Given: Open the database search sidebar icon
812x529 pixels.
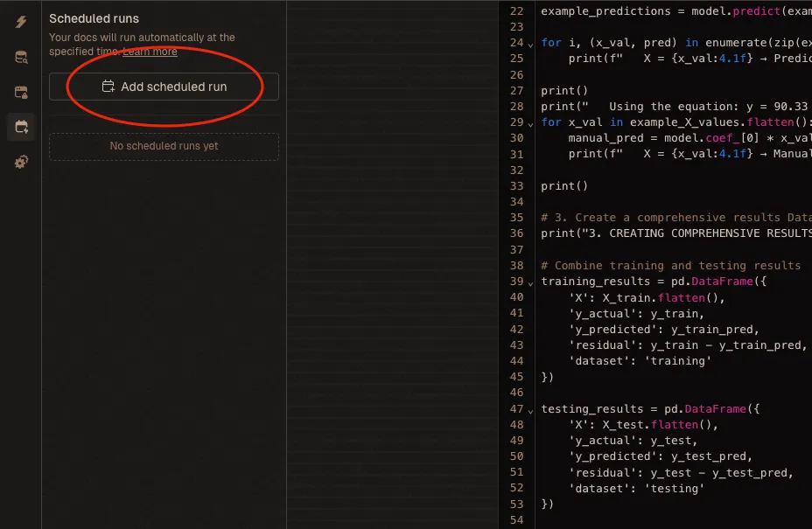Looking at the screenshot, I should tap(21, 58).
